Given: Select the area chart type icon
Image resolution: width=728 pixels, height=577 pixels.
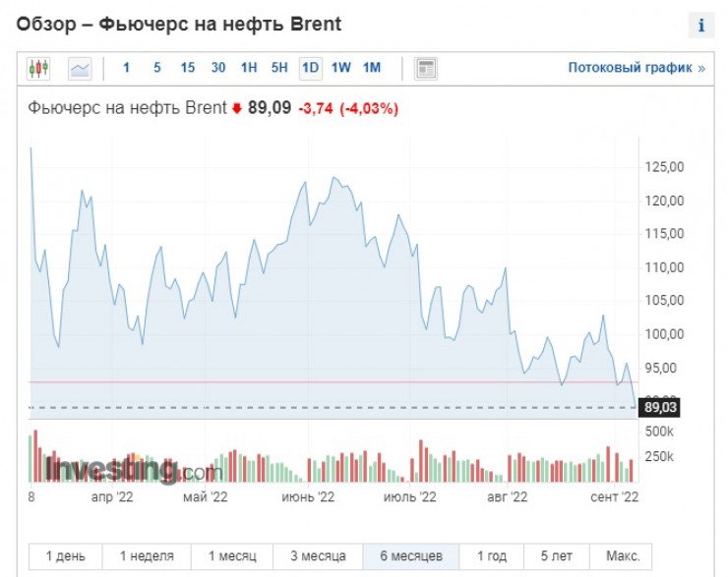Looking at the screenshot, I should pos(80,69).
